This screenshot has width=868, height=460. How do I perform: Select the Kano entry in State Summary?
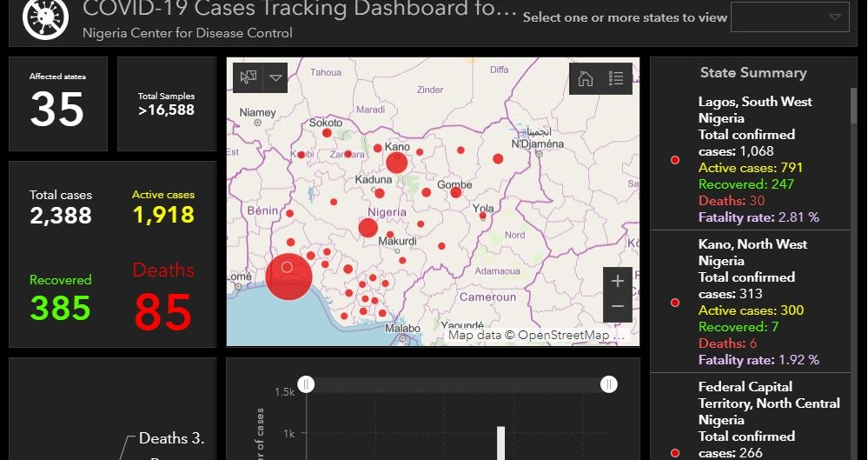tap(756, 302)
